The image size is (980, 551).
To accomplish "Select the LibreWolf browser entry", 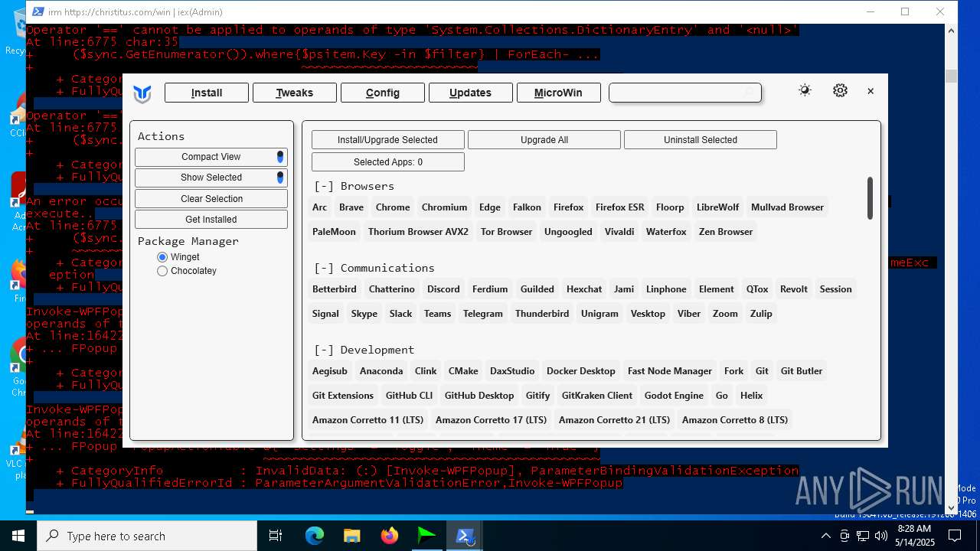I will tap(717, 207).
